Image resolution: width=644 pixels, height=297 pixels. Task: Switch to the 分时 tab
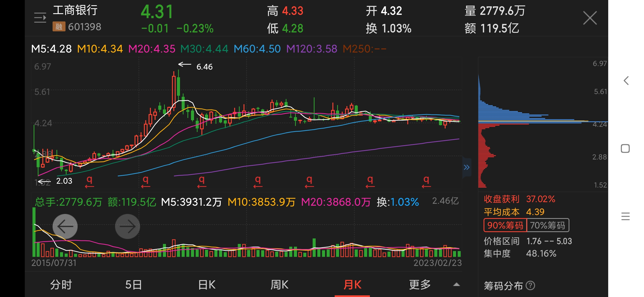[x=61, y=285]
